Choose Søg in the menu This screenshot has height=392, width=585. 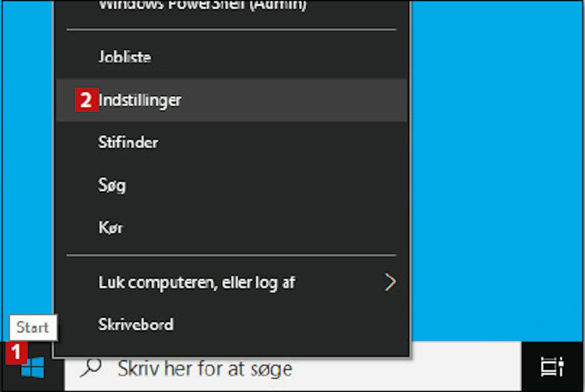pos(232,185)
